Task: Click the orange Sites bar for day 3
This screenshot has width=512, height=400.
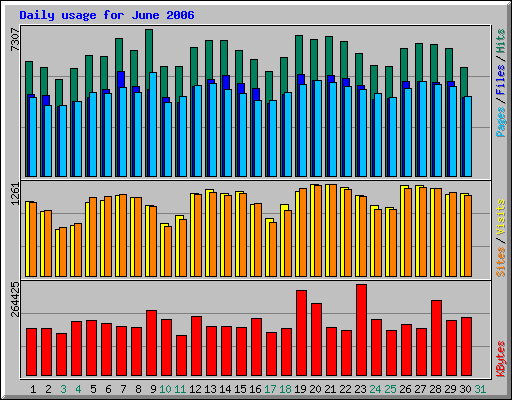Action: click(63, 252)
